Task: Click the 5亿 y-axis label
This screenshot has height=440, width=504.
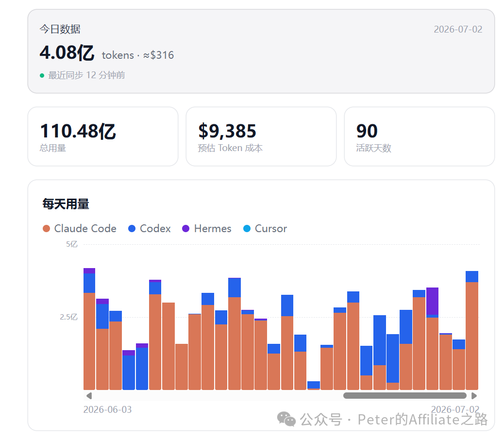Action: pos(72,244)
